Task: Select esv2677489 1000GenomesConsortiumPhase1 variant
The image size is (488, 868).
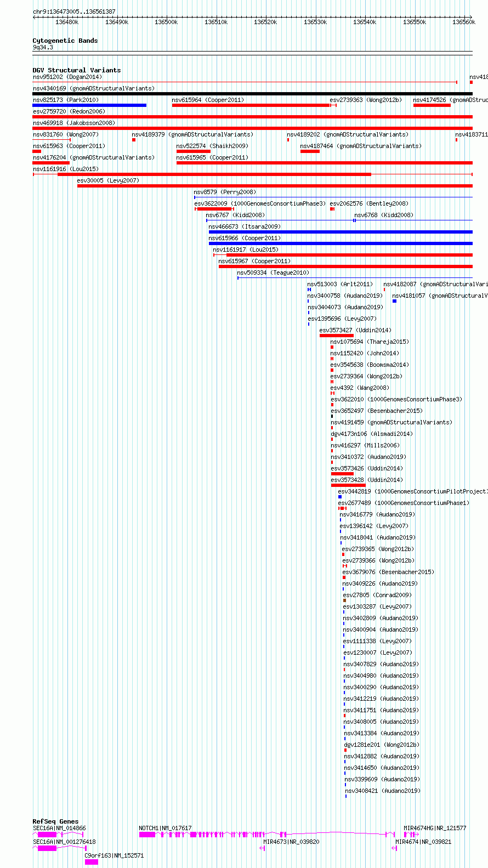Action: (343, 508)
